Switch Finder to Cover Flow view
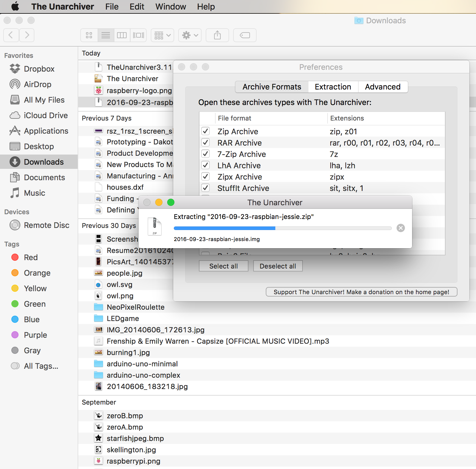Image resolution: width=476 pixels, height=469 pixels. point(138,35)
